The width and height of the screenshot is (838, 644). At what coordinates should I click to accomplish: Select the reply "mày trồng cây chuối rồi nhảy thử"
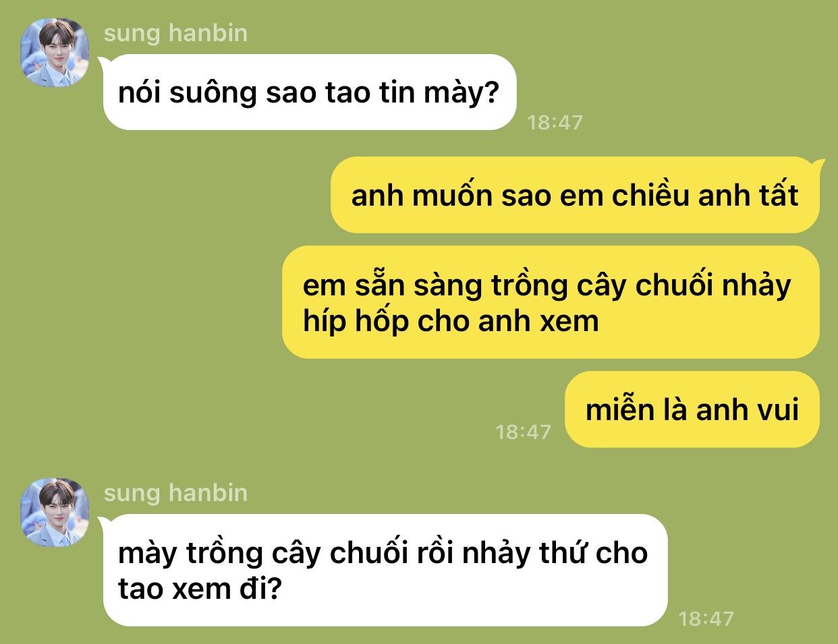[385, 570]
